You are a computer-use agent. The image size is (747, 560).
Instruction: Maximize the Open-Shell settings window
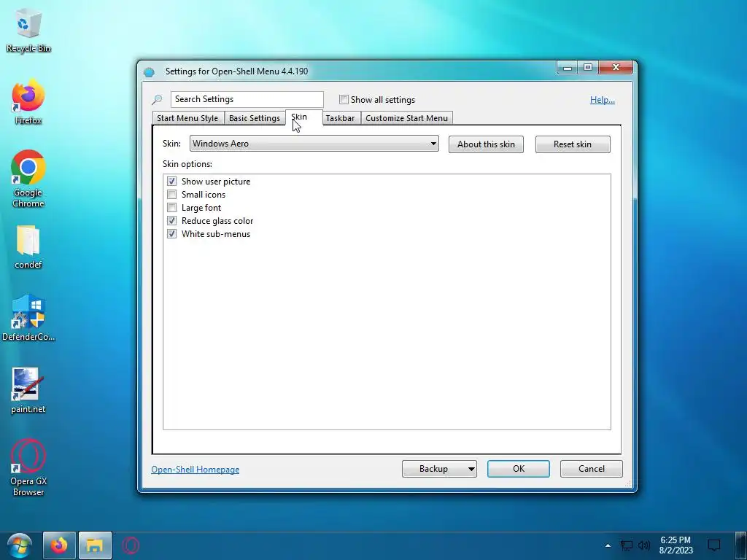[588, 68]
